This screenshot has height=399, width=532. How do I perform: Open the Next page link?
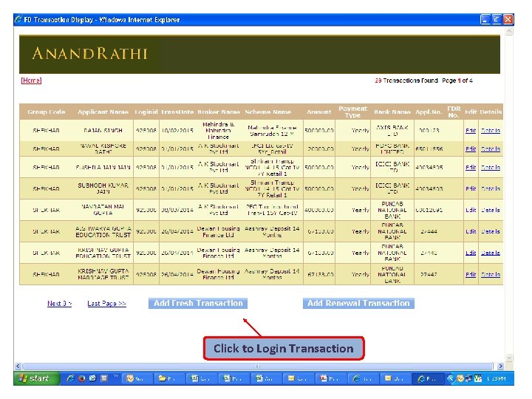59,304
